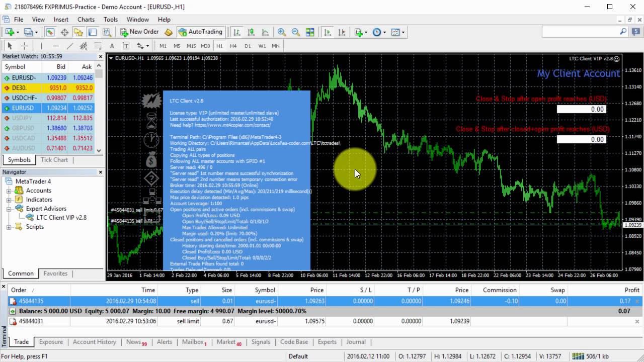Zoom in on the chart

point(282,32)
